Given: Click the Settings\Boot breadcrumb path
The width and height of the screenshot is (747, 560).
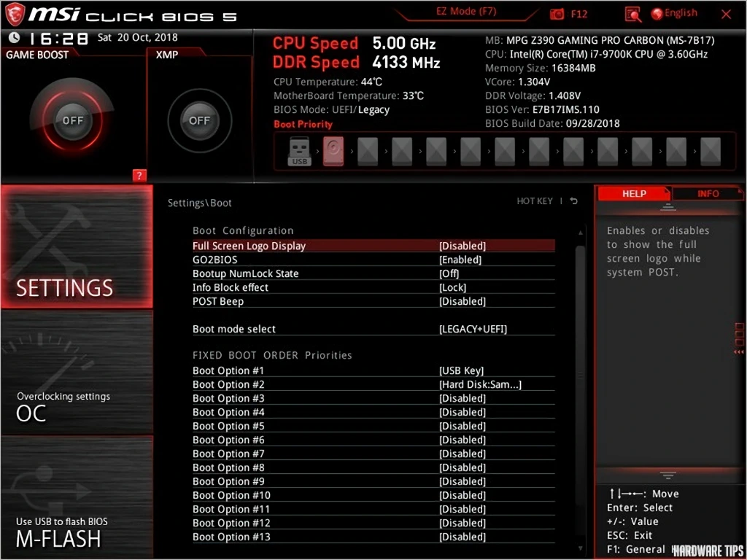Looking at the screenshot, I should [200, 203].
